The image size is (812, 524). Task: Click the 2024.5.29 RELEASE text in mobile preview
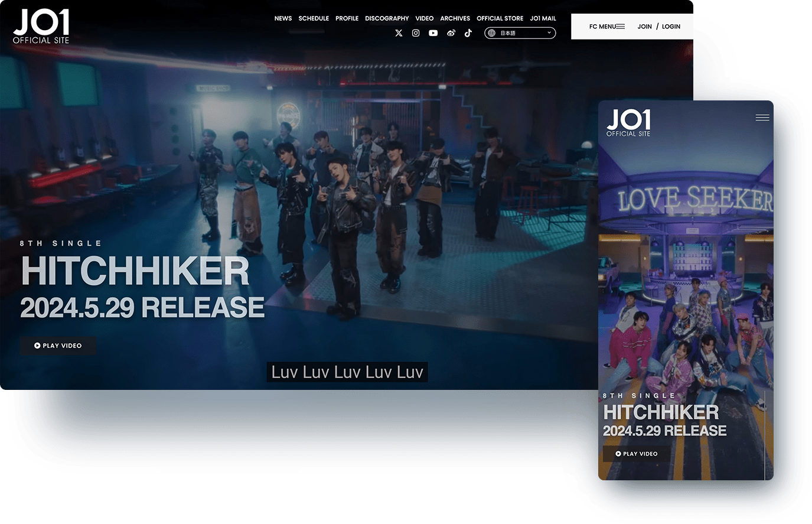point(664,431)
